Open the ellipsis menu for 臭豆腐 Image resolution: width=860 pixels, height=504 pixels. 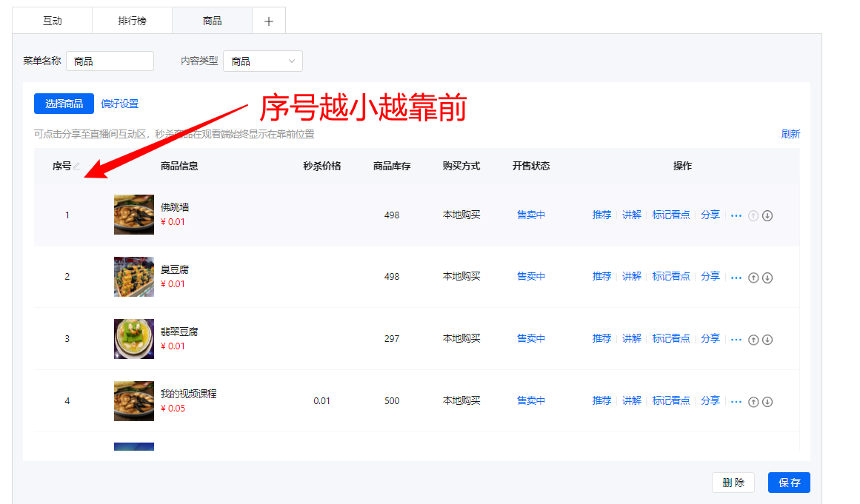(x=736, y=278)
